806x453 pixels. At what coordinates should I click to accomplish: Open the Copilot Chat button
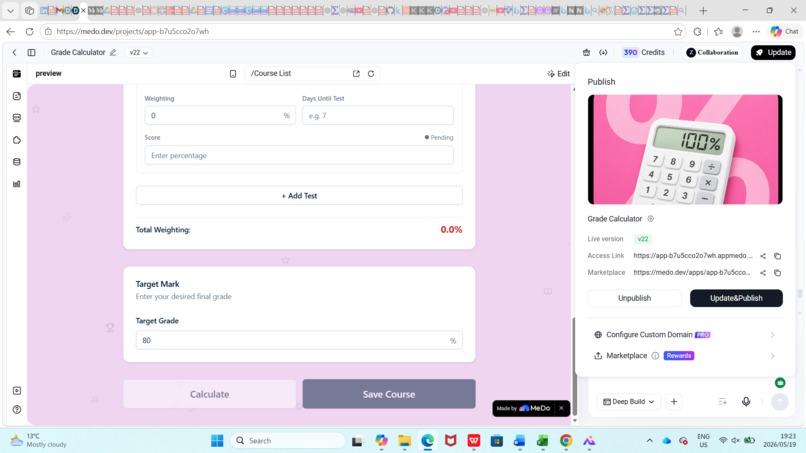pyautogui.click(x=785, y=31)
